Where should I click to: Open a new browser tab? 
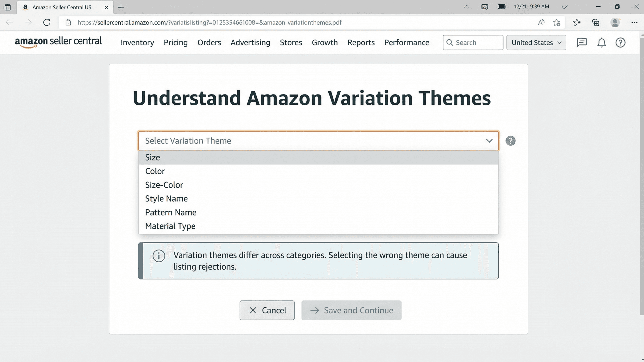click(121, 7)
